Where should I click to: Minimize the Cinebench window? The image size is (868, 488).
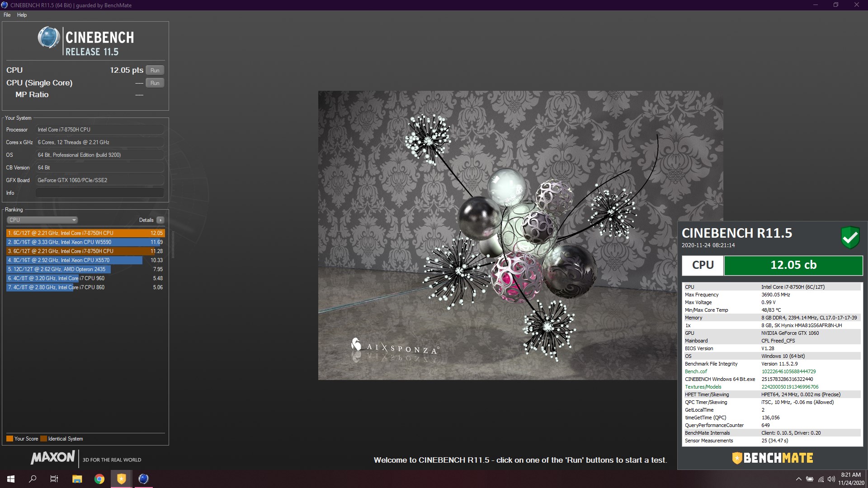pos(816,5)
